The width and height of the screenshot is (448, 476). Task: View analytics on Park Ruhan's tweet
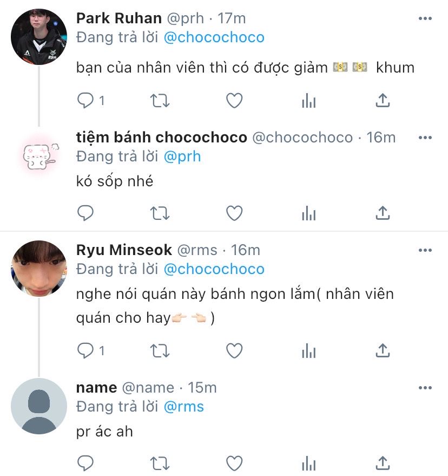point(308,100)
